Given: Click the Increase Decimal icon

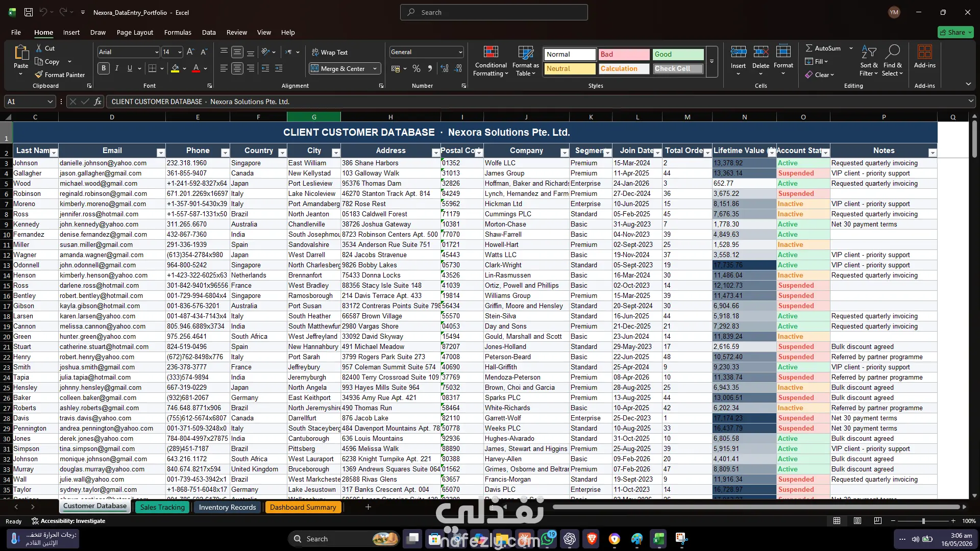Looking at the screenshot, I should pyautogui.click(x=445, y=68).
